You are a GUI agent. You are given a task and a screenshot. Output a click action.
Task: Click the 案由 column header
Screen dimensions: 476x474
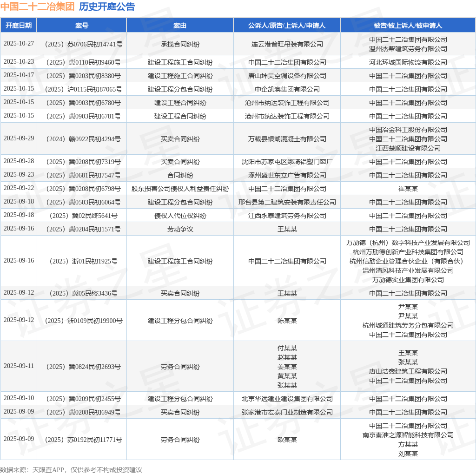click(180, 26)
